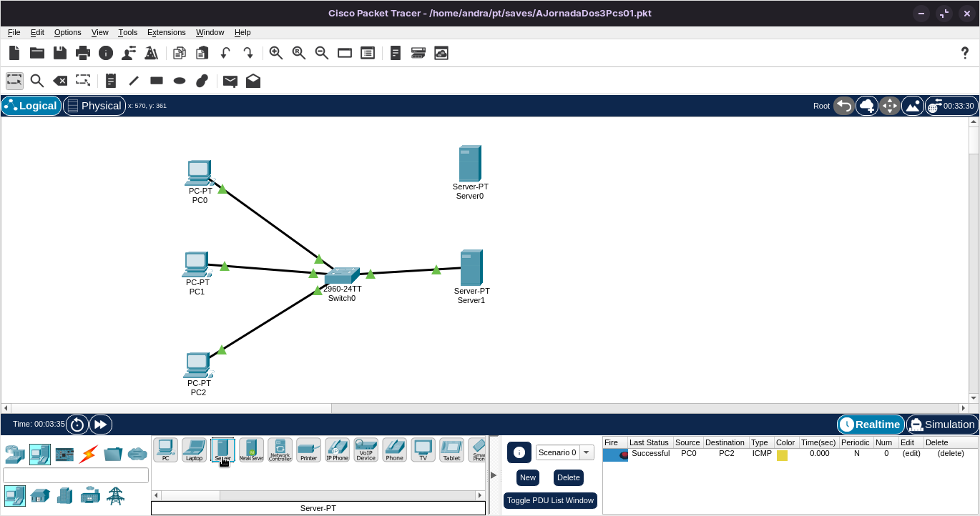This screenshot has width=980, height=516.
Task: Choose the Power Grid subcategory icon
Action: [x=115, y=495]
